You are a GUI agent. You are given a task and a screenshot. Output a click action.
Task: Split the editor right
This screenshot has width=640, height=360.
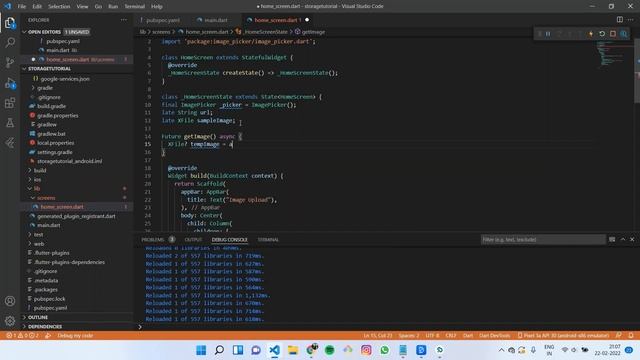tap(620, 20)
